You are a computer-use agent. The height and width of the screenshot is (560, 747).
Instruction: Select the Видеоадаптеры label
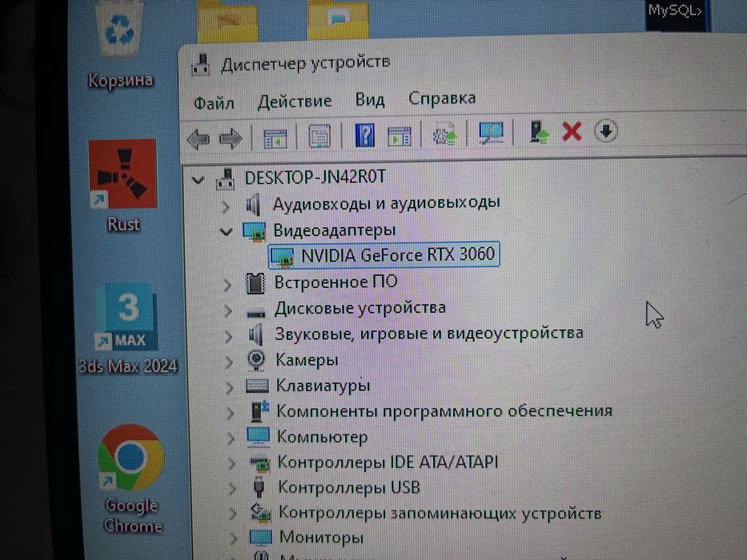335,230
